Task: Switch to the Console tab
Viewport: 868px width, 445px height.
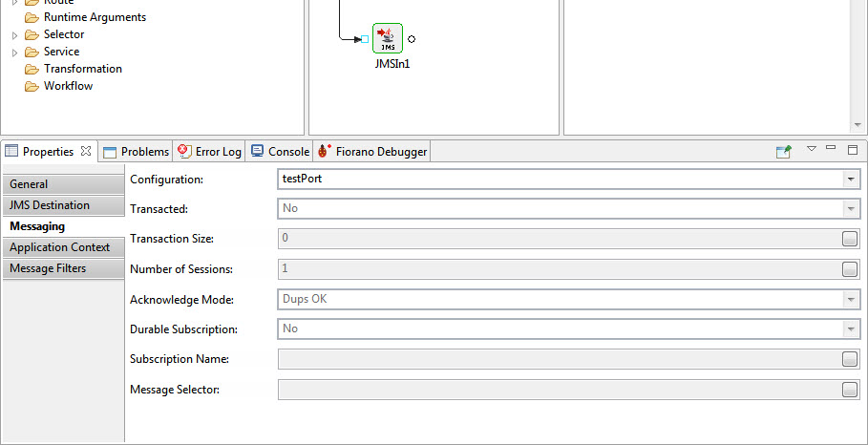Action: [280, 152]
